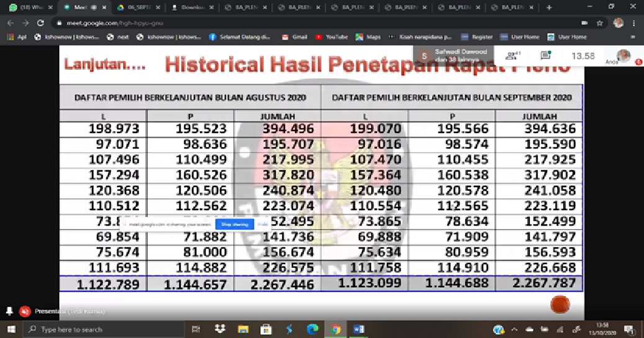This screenshot has height=338, width=644.
Task: Open Microsoft Word from the taskbar
Action: (x=358, y=329)
